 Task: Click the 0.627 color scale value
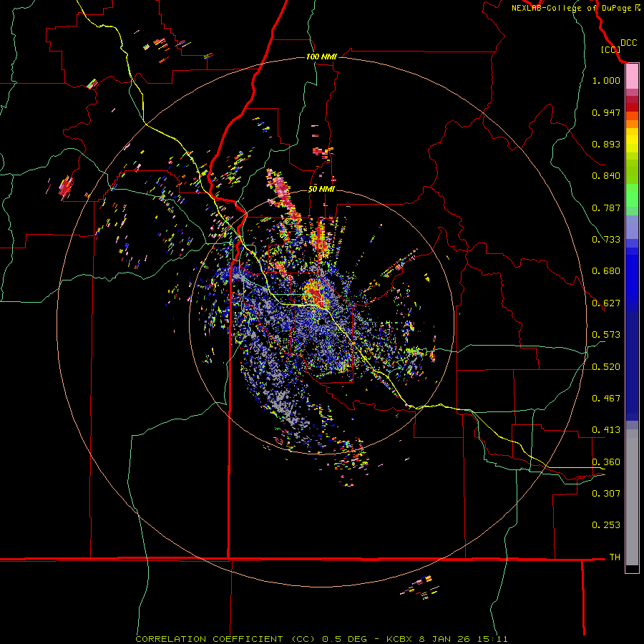click(606, 303)
